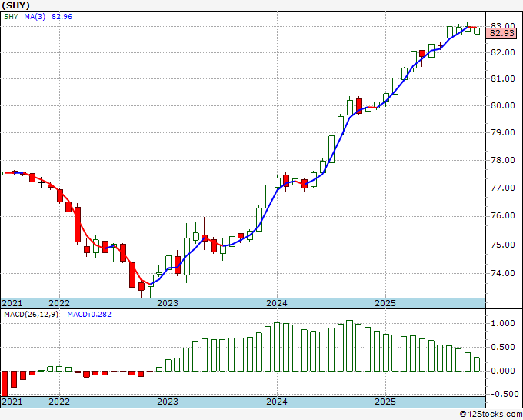Click the latest MACD histogram bar
Viewport: 523px width, 420px height.
[477, 364]
